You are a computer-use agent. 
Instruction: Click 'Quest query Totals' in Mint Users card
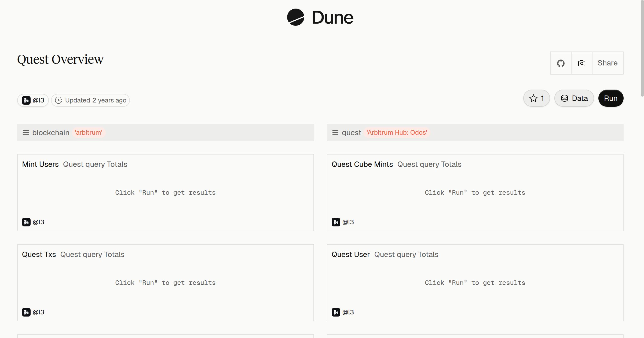pos(95,164)
